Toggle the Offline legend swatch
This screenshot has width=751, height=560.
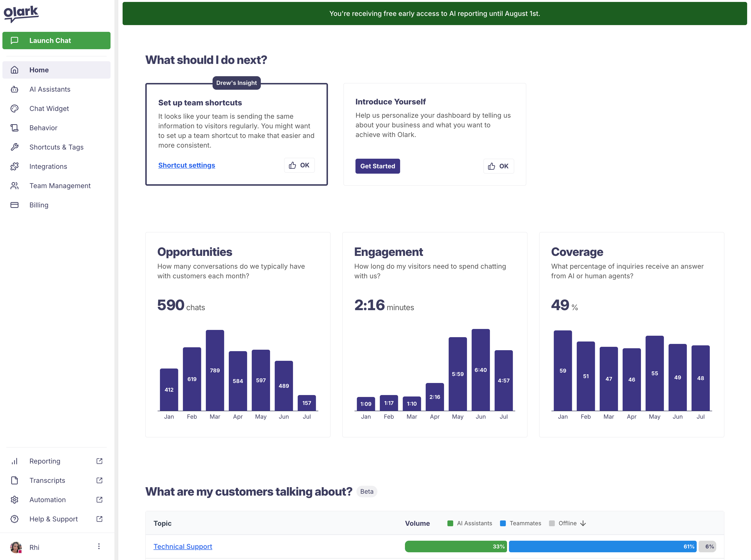[552, 523]
